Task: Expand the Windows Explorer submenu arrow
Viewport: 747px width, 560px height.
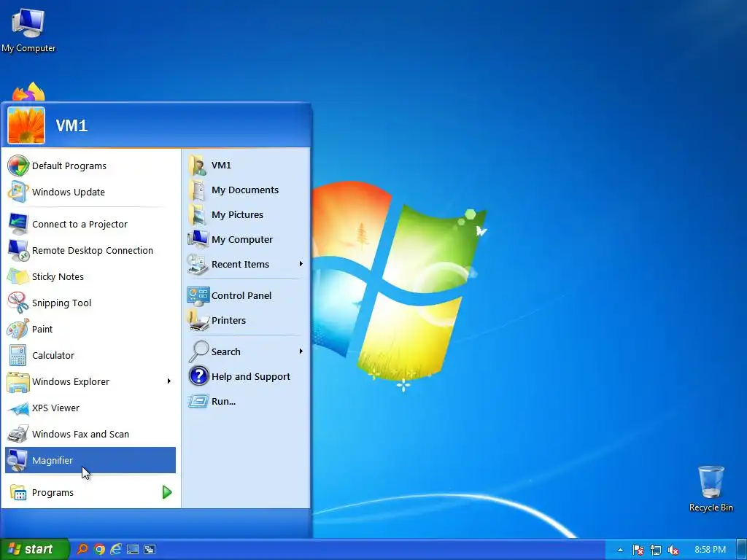Action: click(x=169, y=381)
